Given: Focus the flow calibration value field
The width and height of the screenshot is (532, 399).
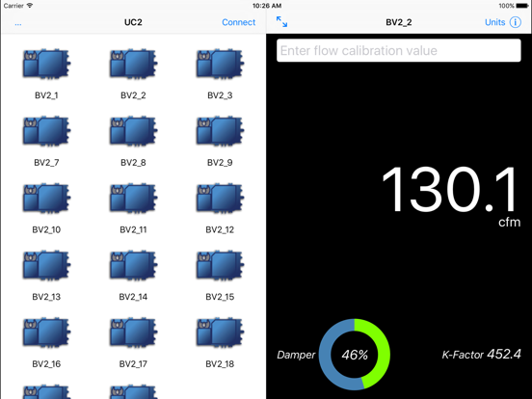Looking at the screenshot, I should click(399, 50).
